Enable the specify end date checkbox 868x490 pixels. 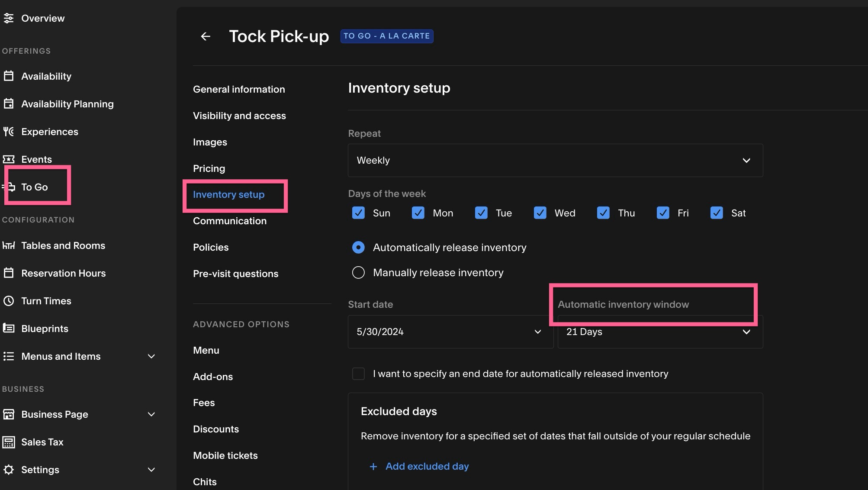pos(358,374)
